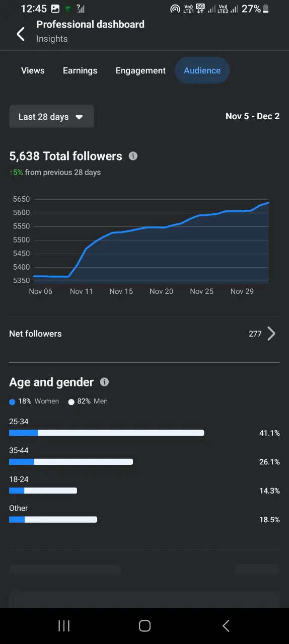Screen dimensions: 289x644
Task: Open the Net followers row
Action: 144,334
